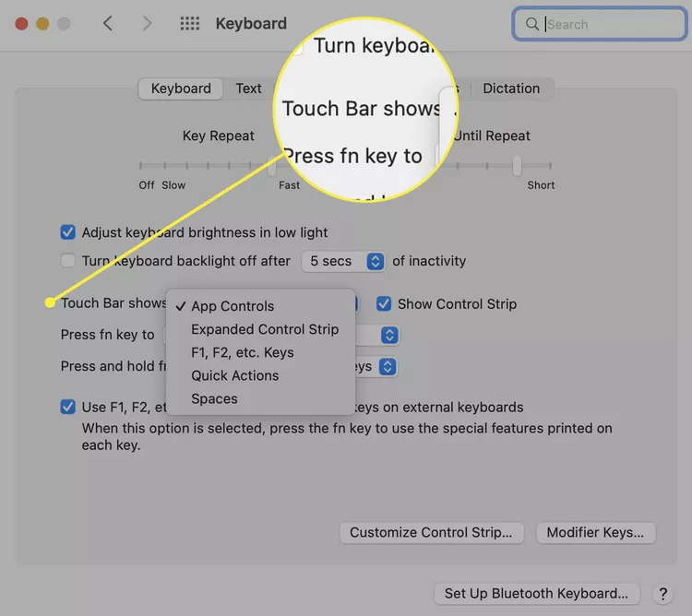
Task: Pick Spaces from the Touch Bar menu
Action: [x=261, y=398]
